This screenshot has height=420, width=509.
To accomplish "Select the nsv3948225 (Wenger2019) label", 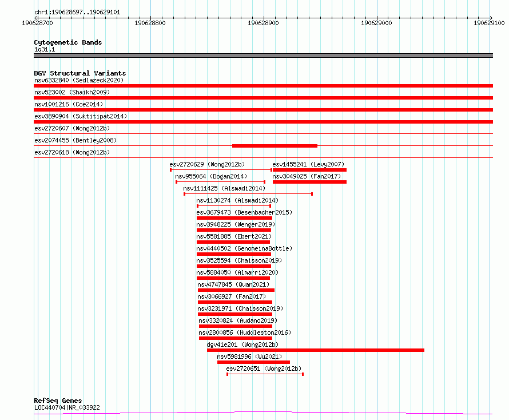I will point(236,224).
